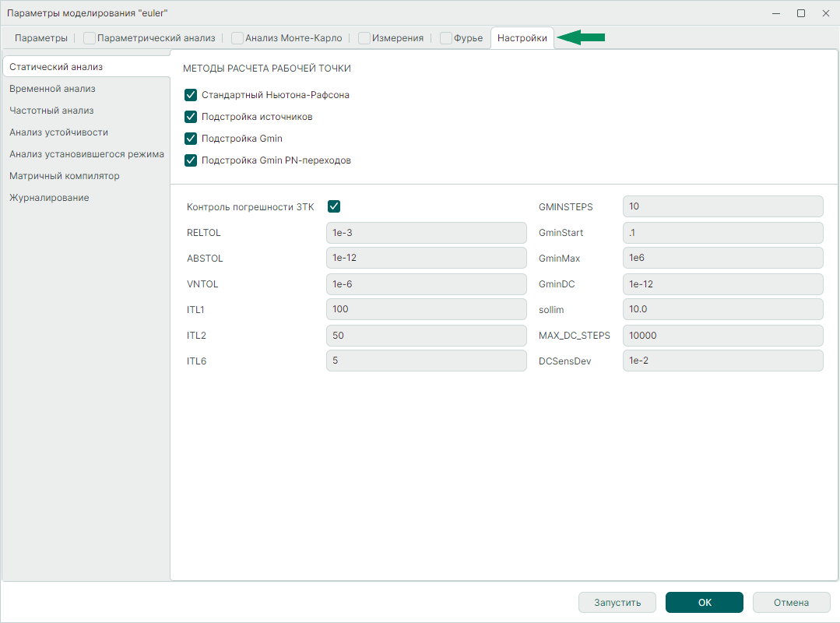Click the MAX_DC_STEPS input field

click(x=722, y=336)
